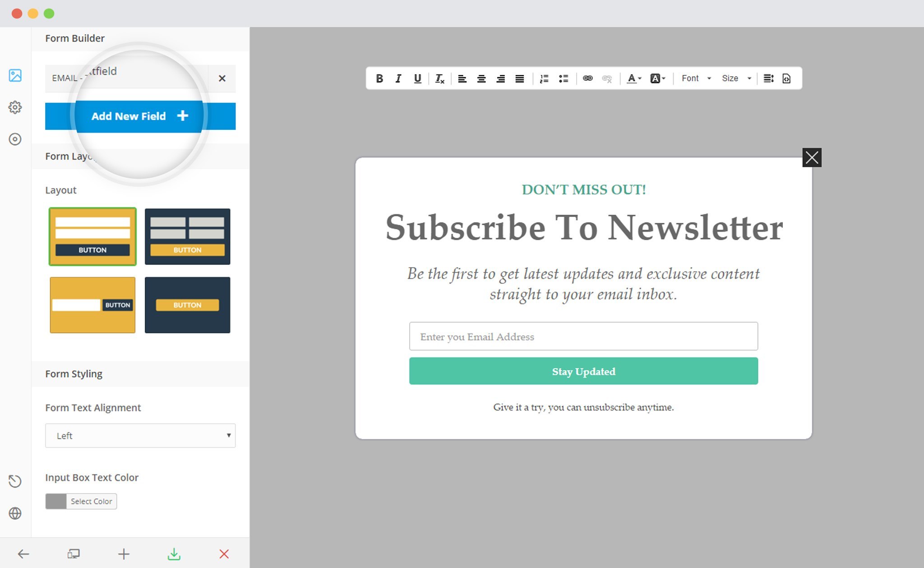924x568 pixels.
Task: Select the Input Box Text Color swatch
Action: click(56, 501)
